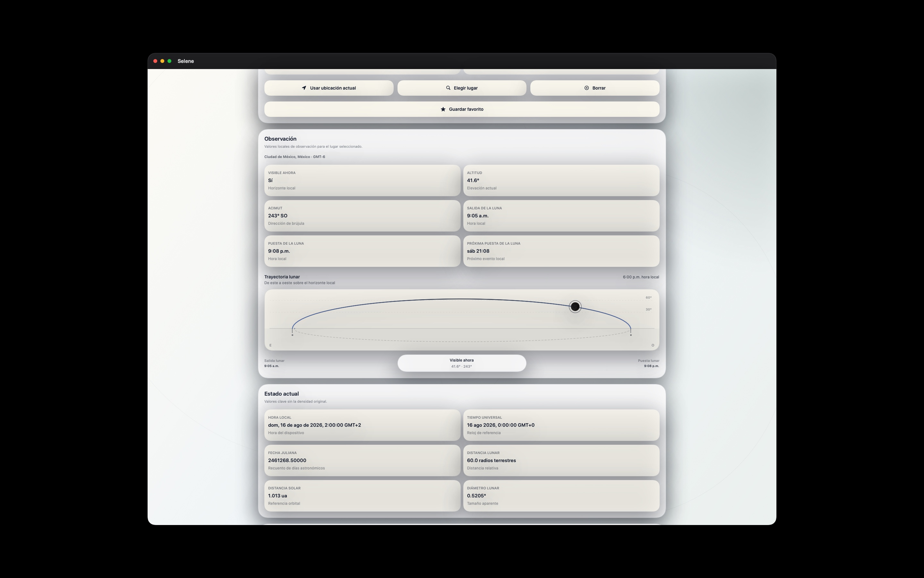This screenshot has height=578, width=924.
Task: Select the Diámetro lunar 0.5205° card
Action: point(561,496)
